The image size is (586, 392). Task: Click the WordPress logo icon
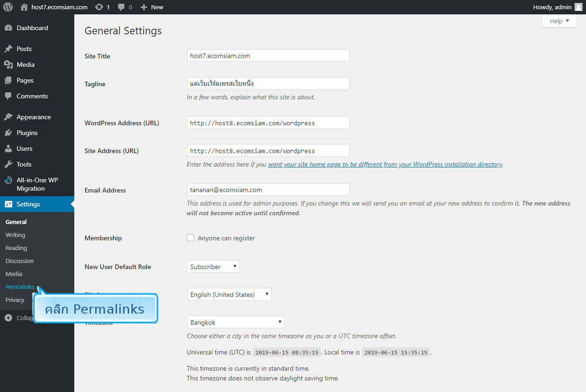pos(8,7)
